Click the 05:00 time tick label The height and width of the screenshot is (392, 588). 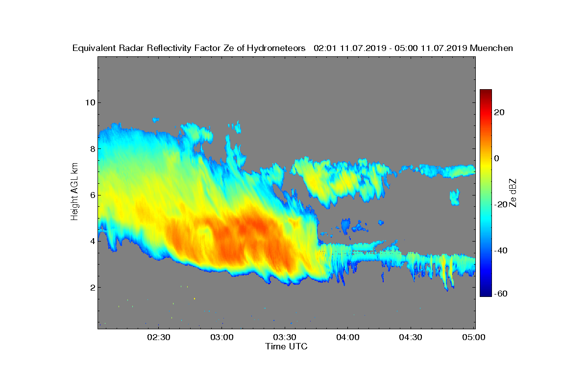pos(474,337)
